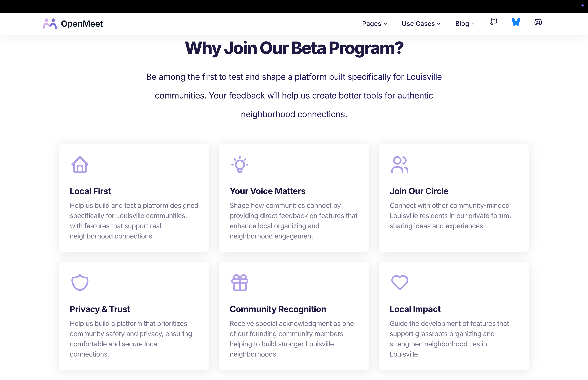
Task: Select the Local Impact card heading
Action: 415,309
